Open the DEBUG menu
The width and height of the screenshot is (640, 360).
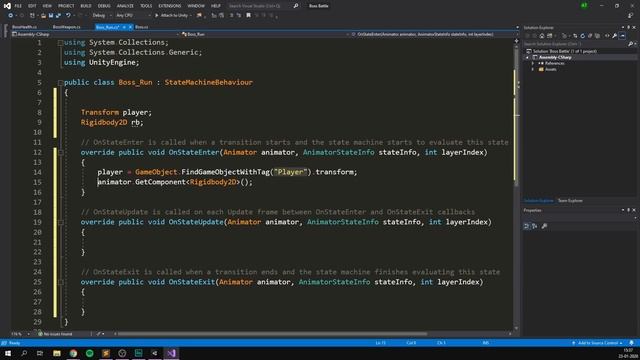pos(104,6)
